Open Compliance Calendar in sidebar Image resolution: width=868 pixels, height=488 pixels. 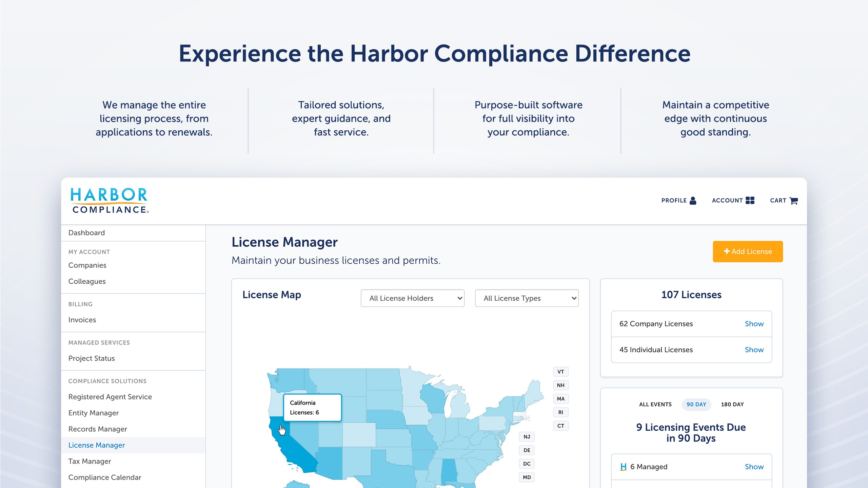click(x=105, y=477)
